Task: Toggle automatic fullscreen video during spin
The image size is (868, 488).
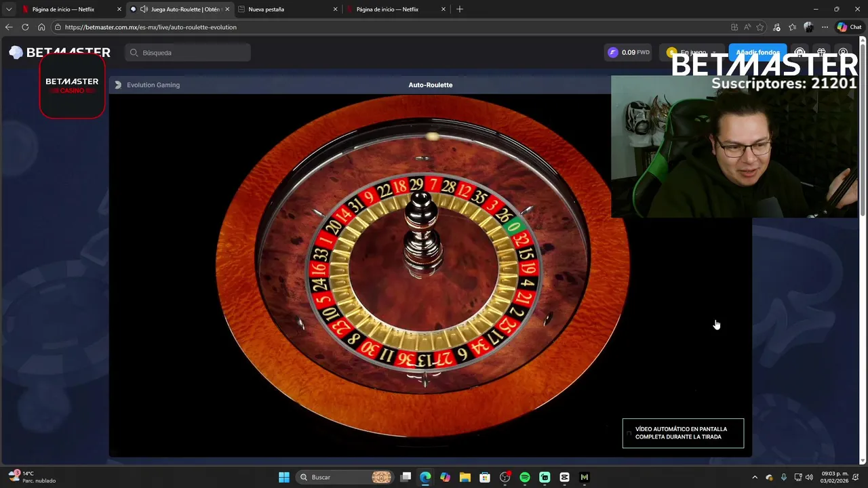Action: click(683, 433)
